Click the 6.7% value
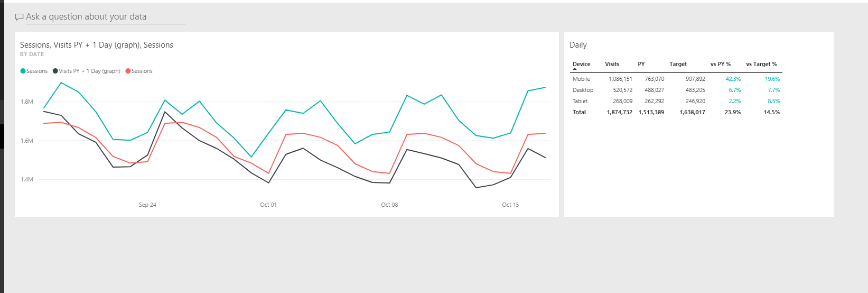 click(x=735, y=90)
